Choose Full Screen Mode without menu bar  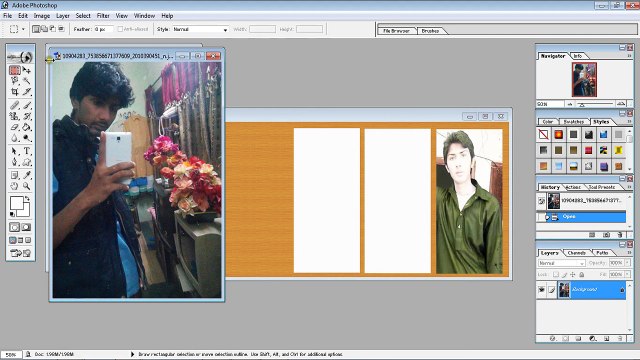click(x=28, y=240)
